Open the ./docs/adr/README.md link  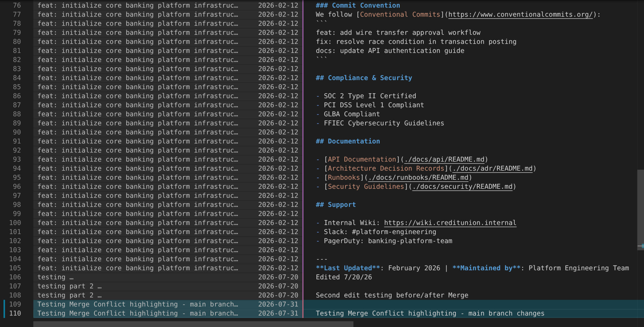click(493, 169)
